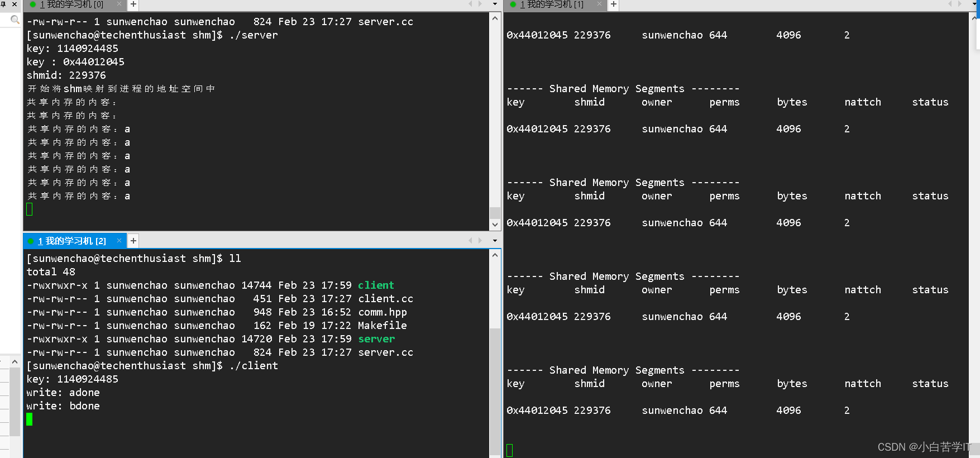The width and height of the screenshot is (980, 458).
Task: Click the tab scroll-right arrow in the [2] pane
Action: point(480,241)
